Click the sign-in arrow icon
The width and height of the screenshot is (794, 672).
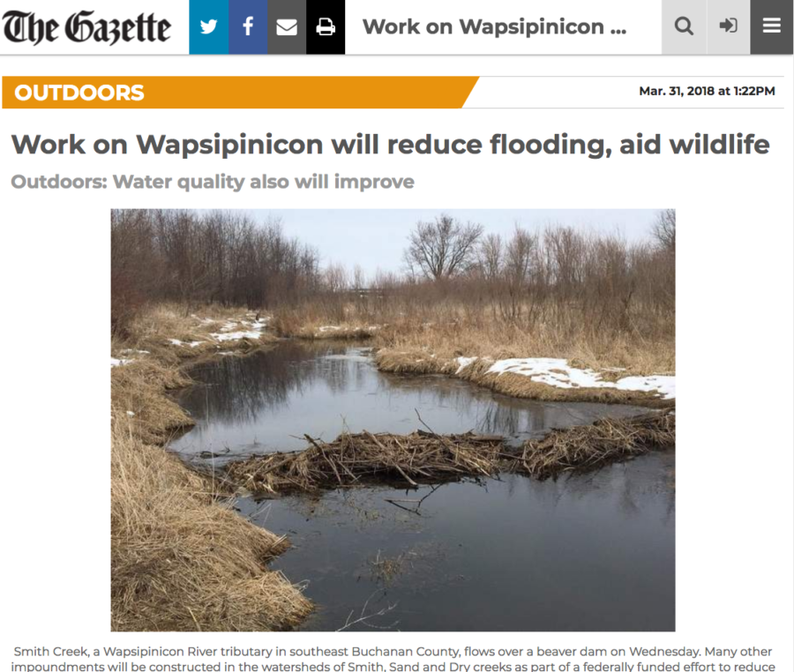pos(728,26)
